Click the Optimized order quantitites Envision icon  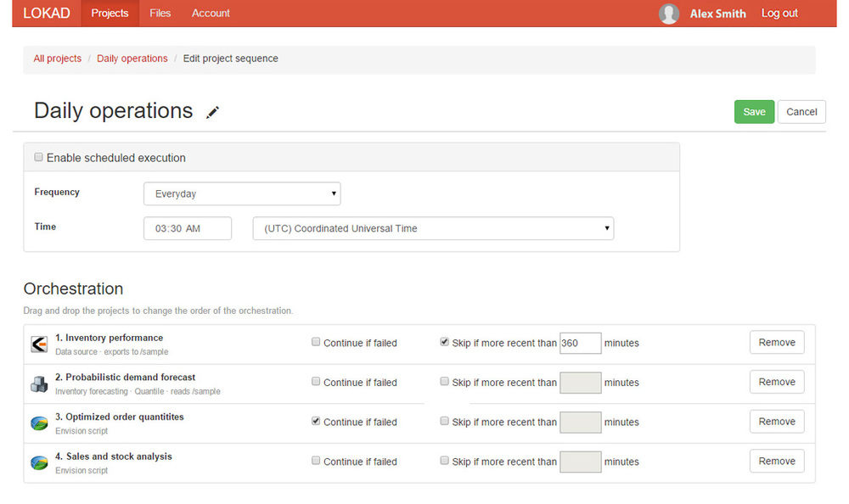(39, 423)
